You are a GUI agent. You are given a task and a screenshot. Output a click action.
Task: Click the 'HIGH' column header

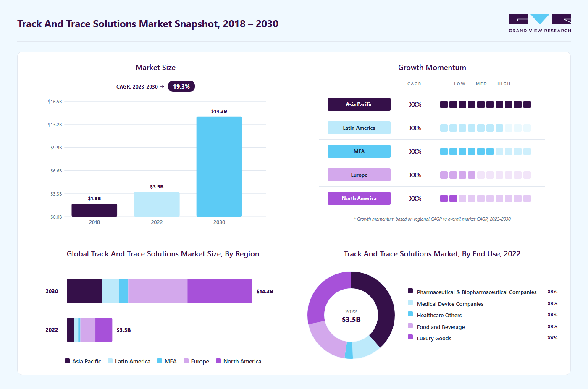504,84
